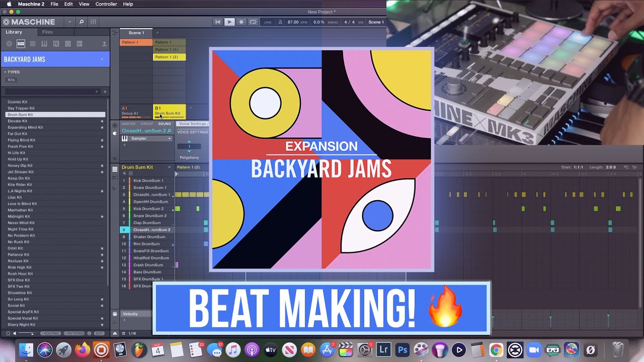Toggle favorite star for Social Kit
The height and width of the screenshot is (362, 644).
pos(102,306)
